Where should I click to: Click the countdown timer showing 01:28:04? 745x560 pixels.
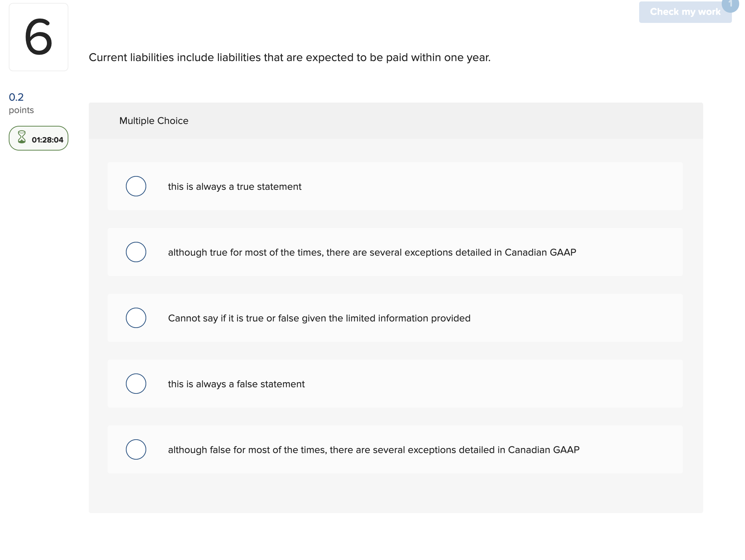coord(47,139)
